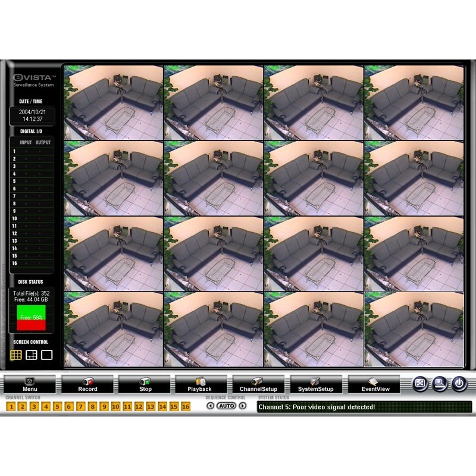This screenshot has height=476, width=476.
Task: Open the Menu button
Action: (x=30, y=384)
